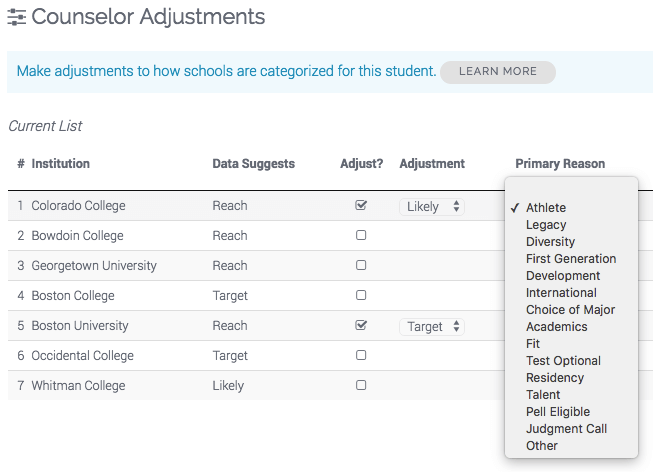Tick the Boston College adjust checkbox
Image resolution: width=653 pixels, height=472 pixels.
tap(361, 295)
